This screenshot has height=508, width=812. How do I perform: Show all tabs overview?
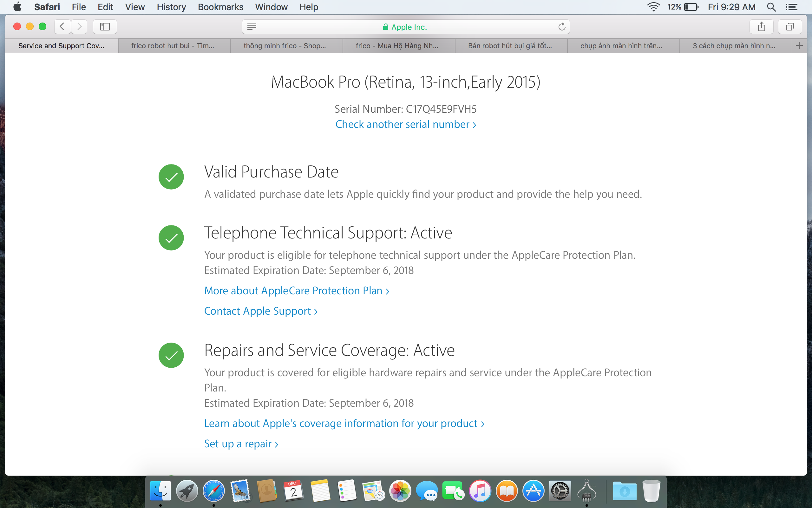point(790,27)
